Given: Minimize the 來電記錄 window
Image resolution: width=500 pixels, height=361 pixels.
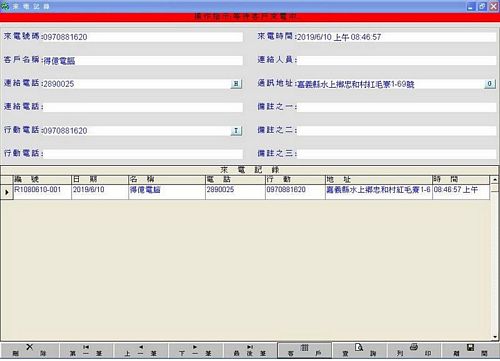Looking at the screenshot, I should tap(471, 6).
